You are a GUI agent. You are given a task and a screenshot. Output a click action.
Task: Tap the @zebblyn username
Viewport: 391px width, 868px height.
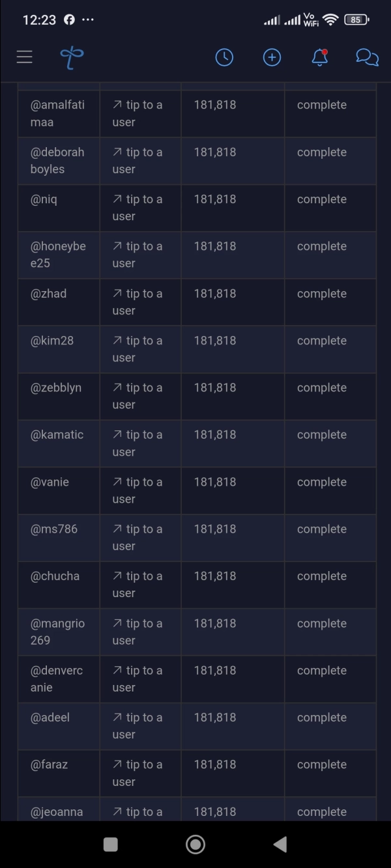[x=56, y=387]
